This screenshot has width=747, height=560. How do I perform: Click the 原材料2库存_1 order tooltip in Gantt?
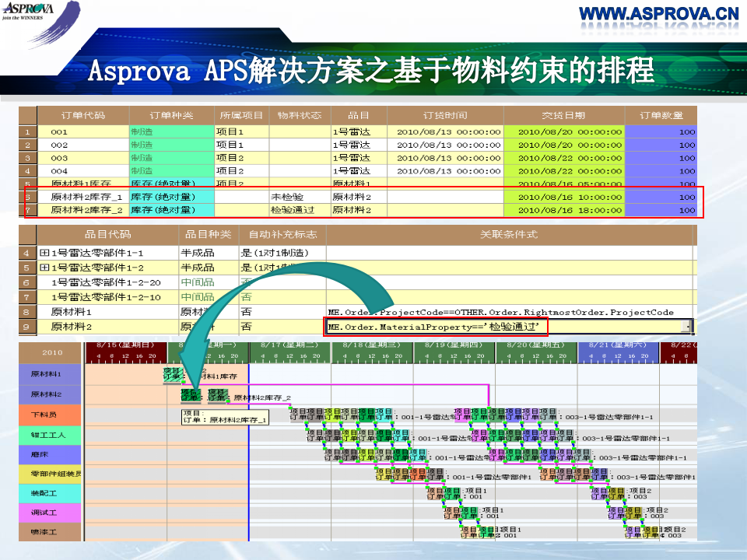click(225, 417)
